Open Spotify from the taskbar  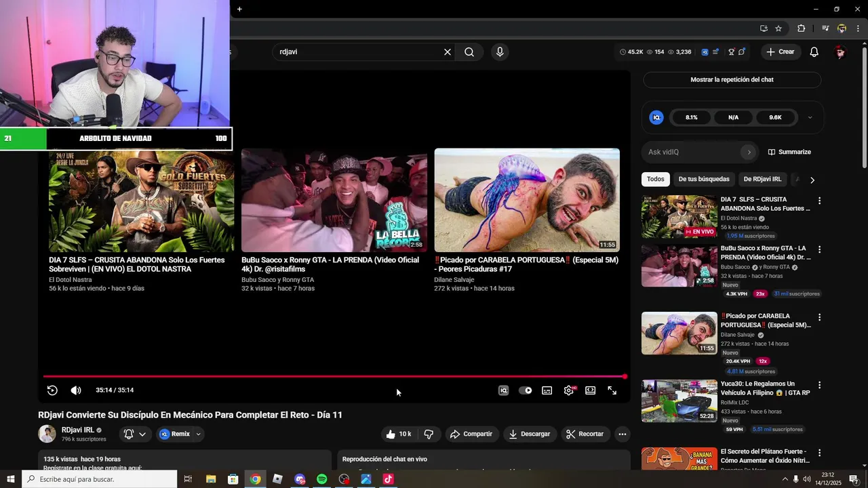(x=322, y=479)
